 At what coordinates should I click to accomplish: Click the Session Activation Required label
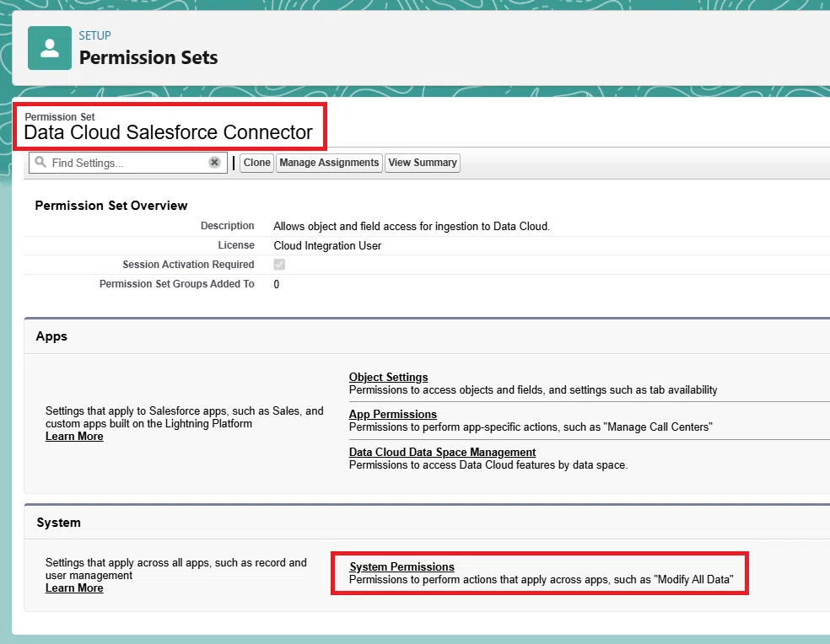[x=188, y=265]
